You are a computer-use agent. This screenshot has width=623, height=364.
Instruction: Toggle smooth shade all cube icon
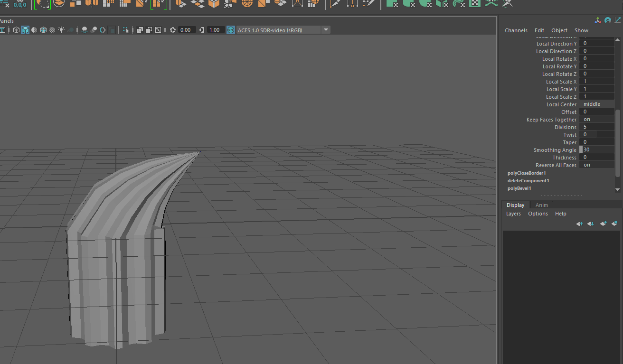pos(25,30)
